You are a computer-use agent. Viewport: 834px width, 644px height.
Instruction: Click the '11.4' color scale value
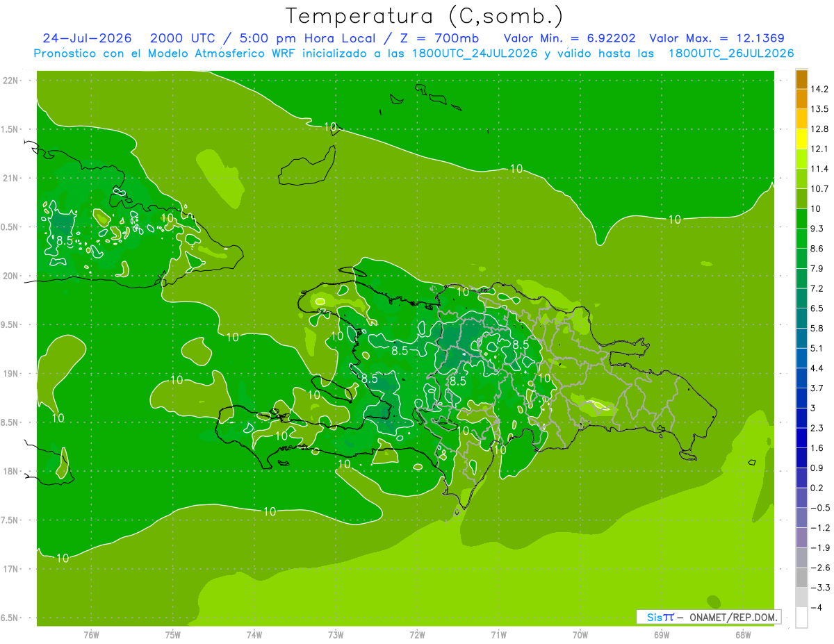click(x=820, y=169)
